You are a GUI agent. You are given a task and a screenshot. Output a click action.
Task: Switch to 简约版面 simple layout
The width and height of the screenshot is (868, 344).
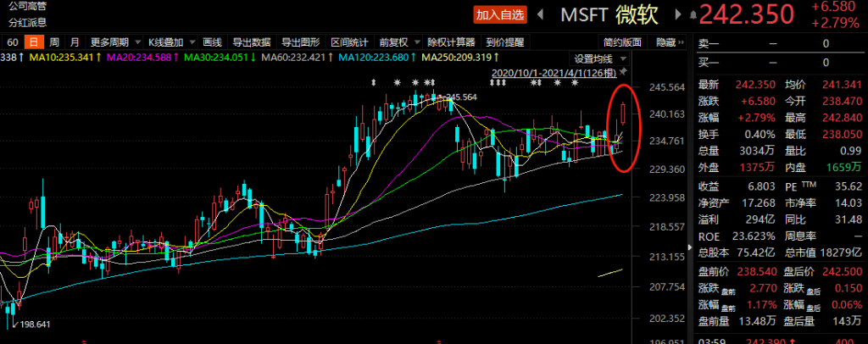(623, 42)
